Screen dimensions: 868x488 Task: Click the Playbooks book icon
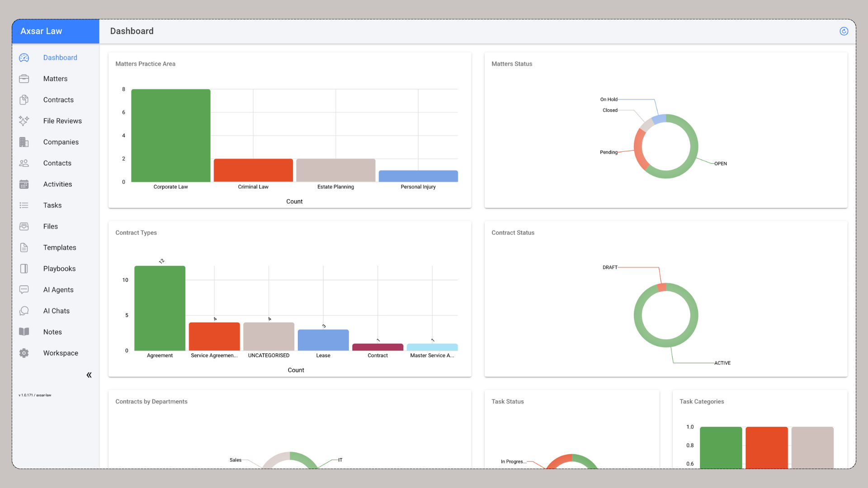24,268
